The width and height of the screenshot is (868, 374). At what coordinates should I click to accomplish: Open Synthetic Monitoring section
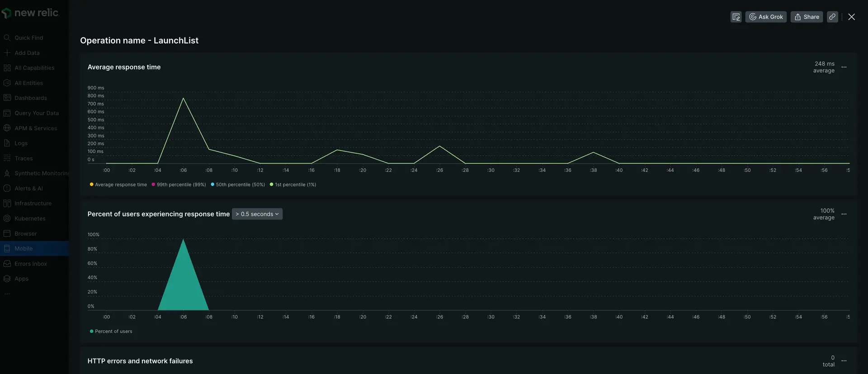pyautogui.click(x=41, y=173)
